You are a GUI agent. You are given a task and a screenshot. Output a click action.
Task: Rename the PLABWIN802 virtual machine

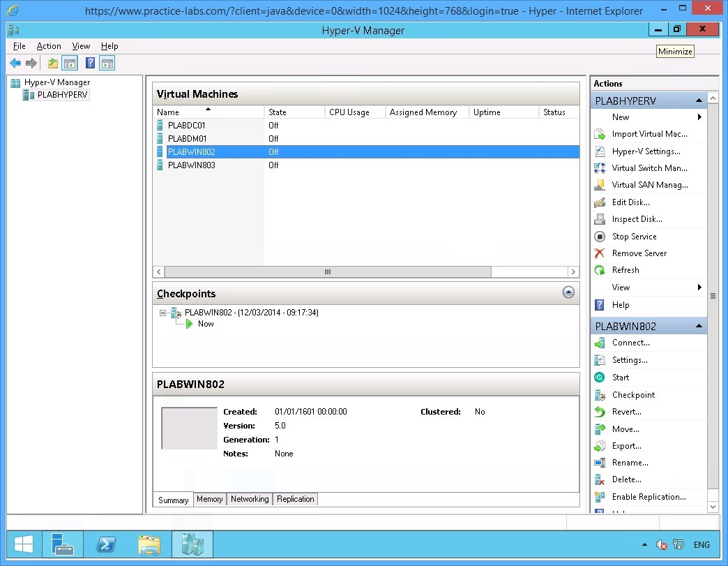(630, 462)
